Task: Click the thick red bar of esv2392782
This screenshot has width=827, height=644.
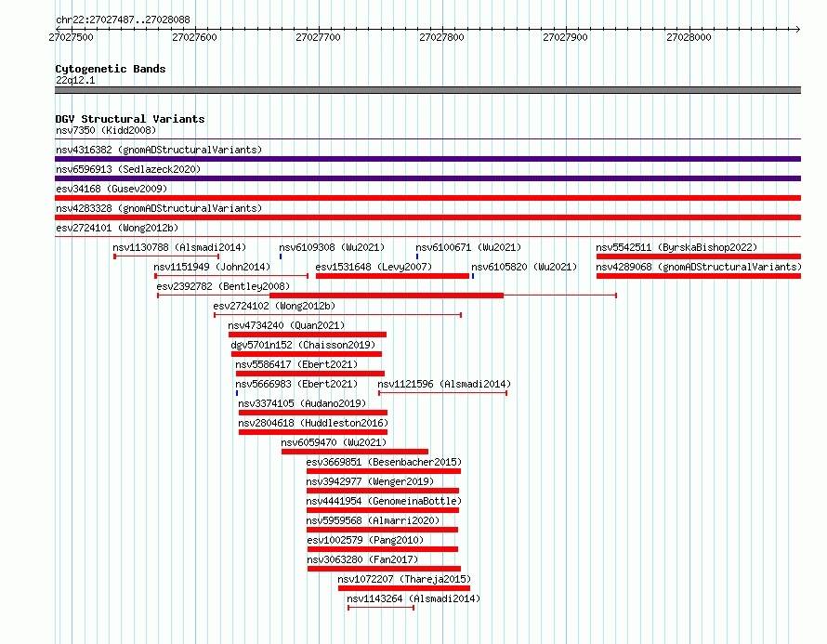Action: pos(387,296)
